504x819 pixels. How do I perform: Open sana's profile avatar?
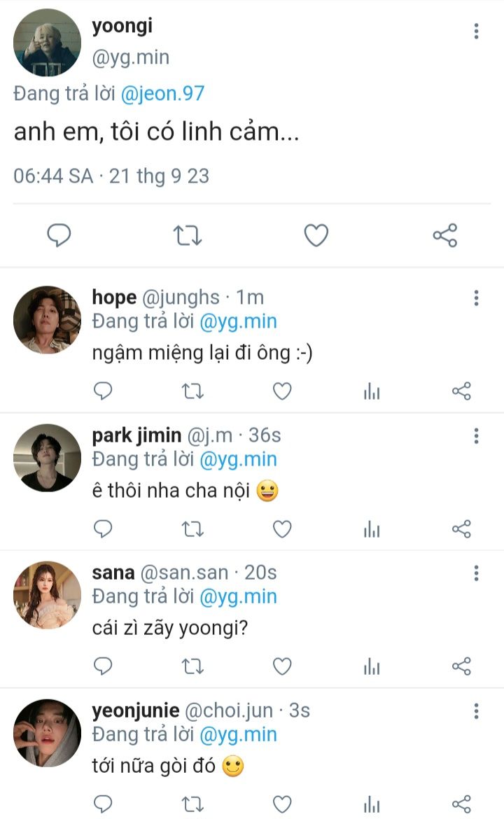click(47, 594)
